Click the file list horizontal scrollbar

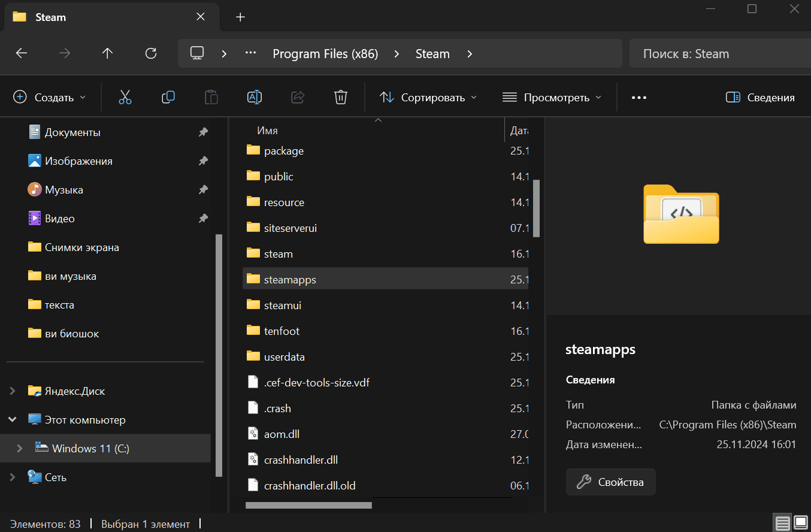[x=308, y=505]
